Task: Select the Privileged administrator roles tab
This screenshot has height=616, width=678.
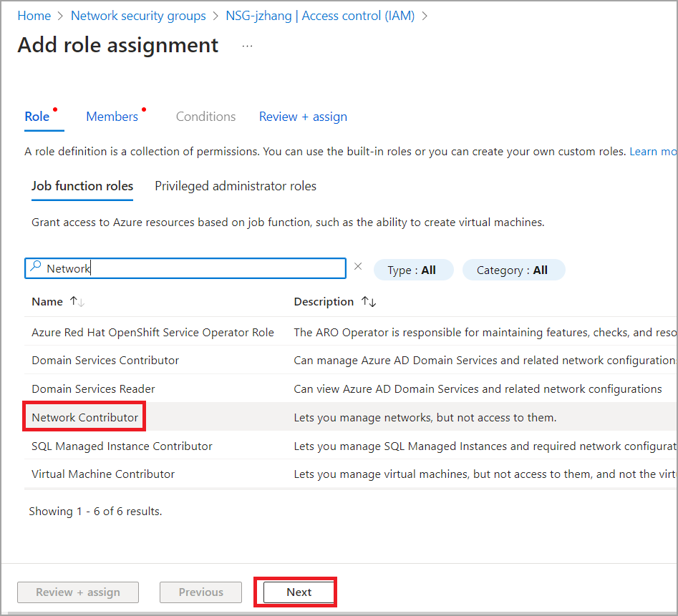Action: [x=236, y=186]
